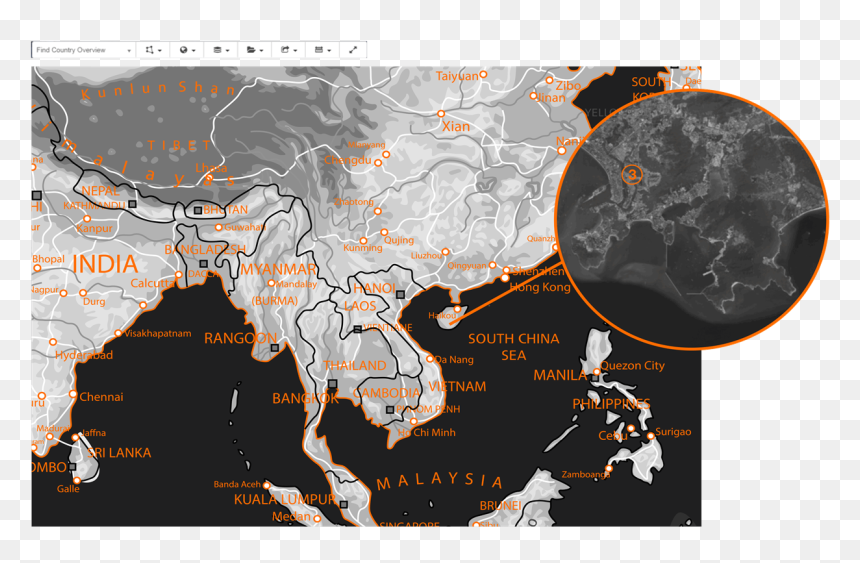860x563 pixels.
Task: Click the fullscreen expand arrows icon
Action: [x=353, y=50]
